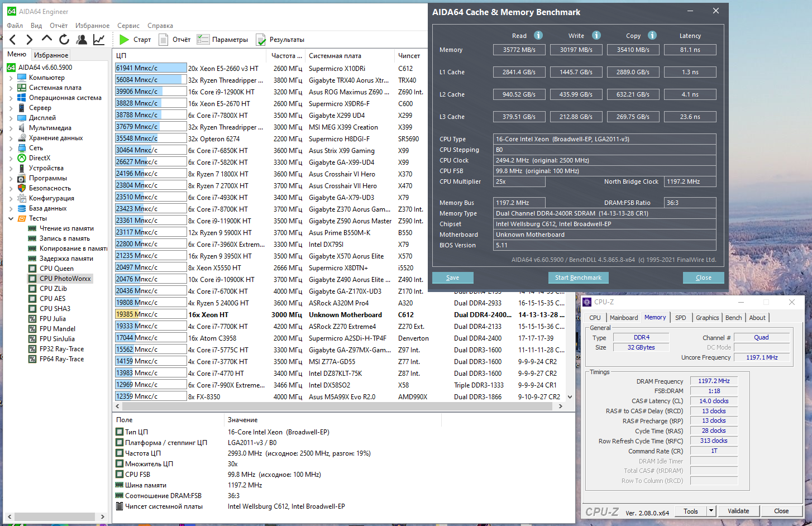Viewport: 812px width, 526px height.
Task: Click the sidebar horizontal scrollbar left arrow
Action: coord(9,517)
